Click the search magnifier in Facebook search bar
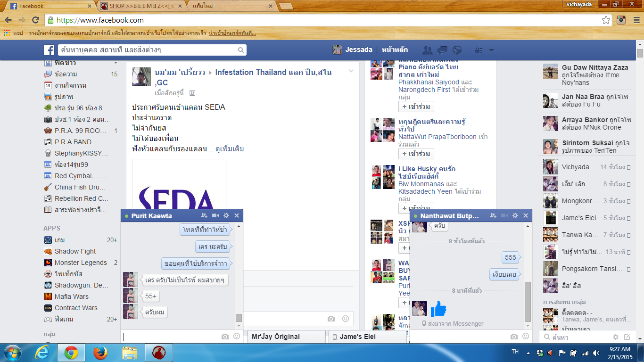Image resolution: width=644 pixels, height=362 pixels. click(240, 50)
